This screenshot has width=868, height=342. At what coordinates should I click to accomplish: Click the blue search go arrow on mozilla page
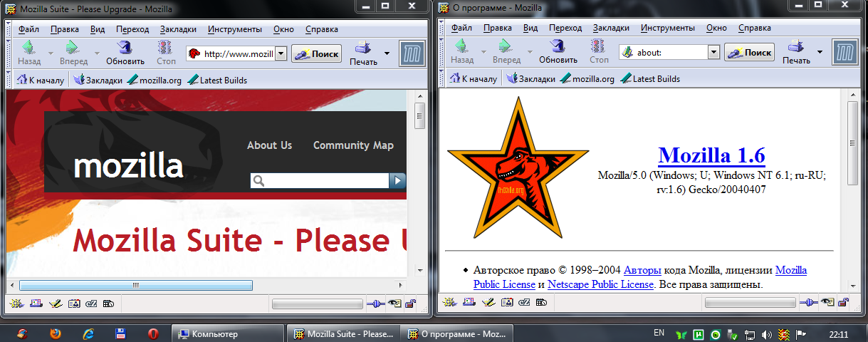(397, 181)
